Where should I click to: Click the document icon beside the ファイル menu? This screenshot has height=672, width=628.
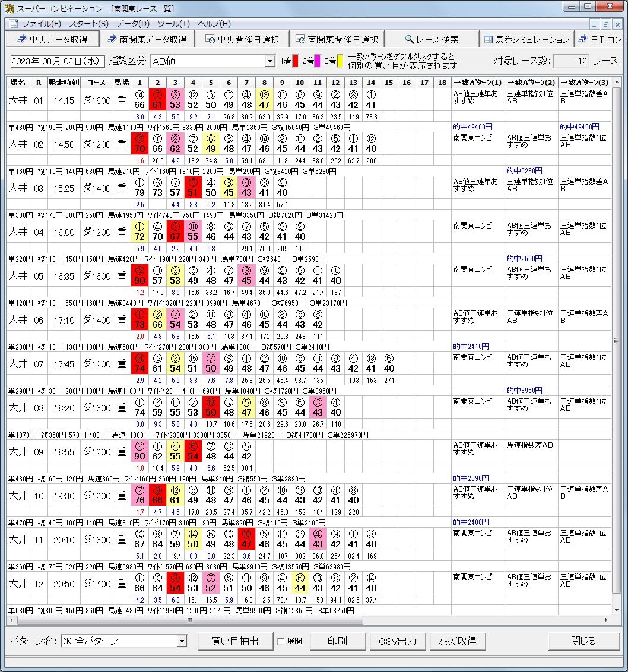[x=14, y=24]
